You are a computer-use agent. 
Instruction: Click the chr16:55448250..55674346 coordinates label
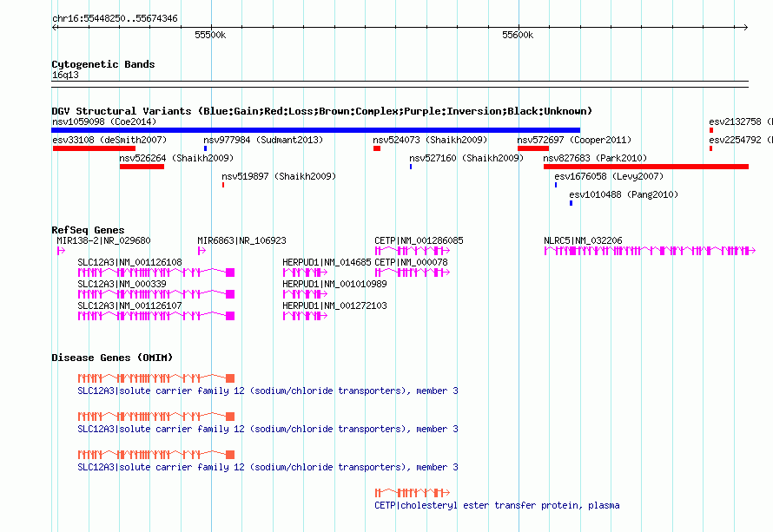click(x=115, y=19)
